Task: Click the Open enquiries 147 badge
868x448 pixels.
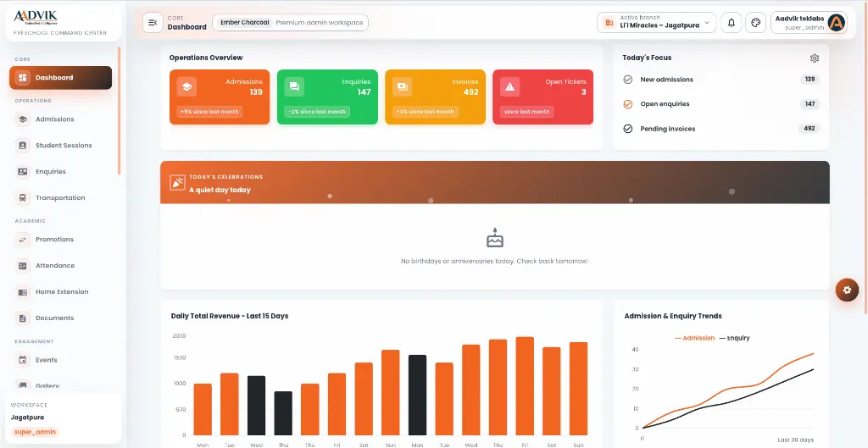Action: point(810,104)
